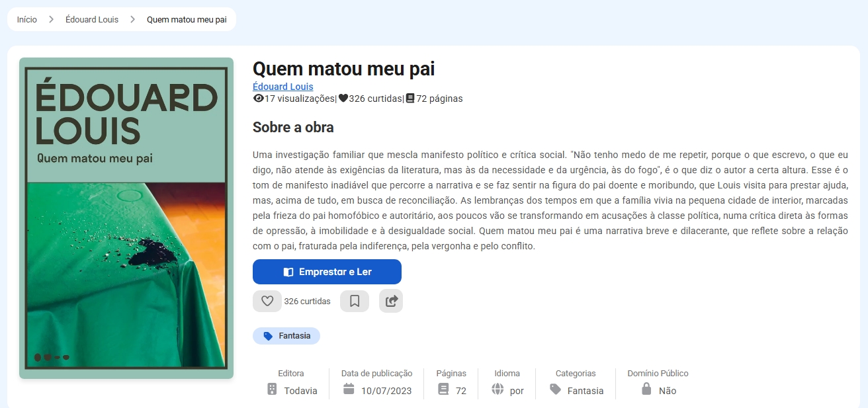868x408 pixels.
Task: Bookmark this book with the save icon
Action: [355, 302]
